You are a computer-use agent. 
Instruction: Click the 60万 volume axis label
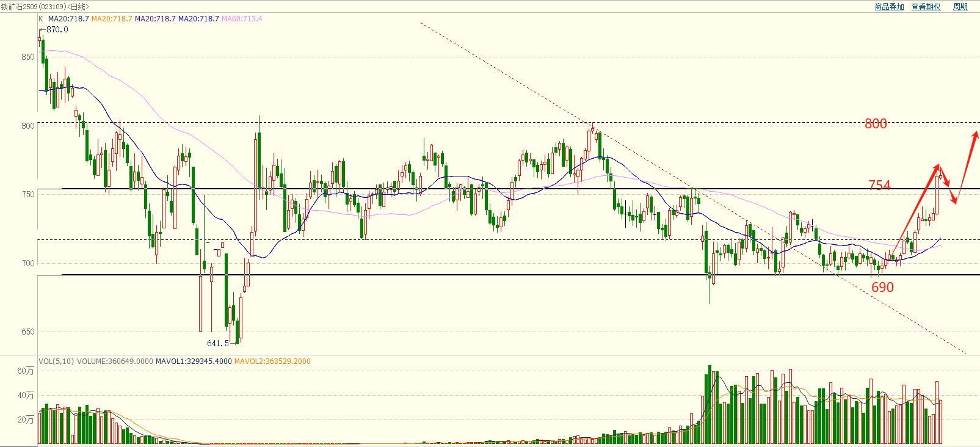[26, 371]
